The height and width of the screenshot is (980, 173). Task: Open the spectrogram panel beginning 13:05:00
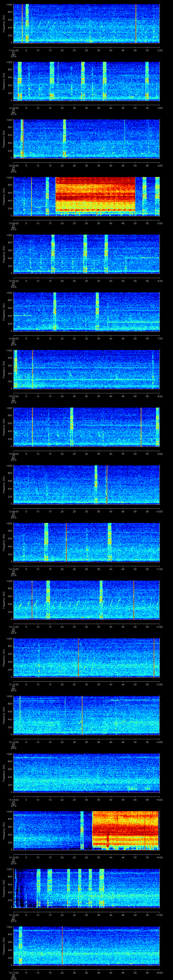point(86,254)
